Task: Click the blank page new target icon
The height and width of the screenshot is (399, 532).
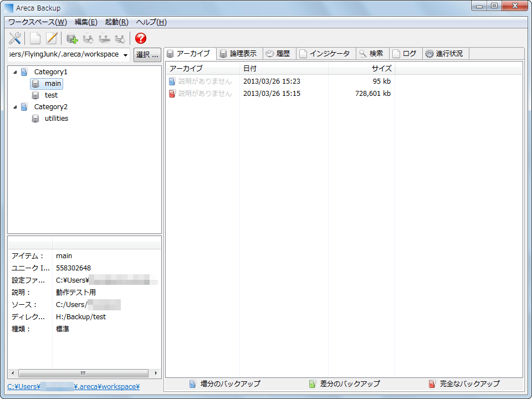Action: pyautogui.click(x=35, y=38)
